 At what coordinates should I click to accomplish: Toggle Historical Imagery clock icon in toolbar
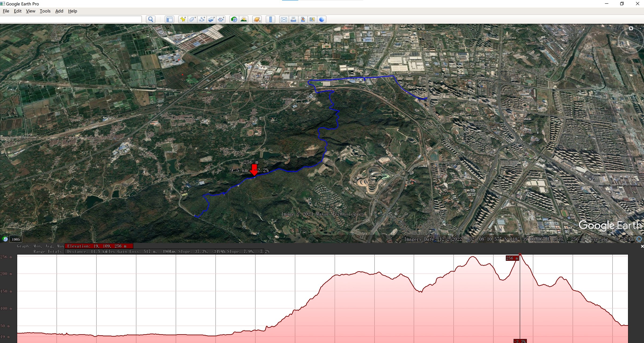tap(234, 19)
